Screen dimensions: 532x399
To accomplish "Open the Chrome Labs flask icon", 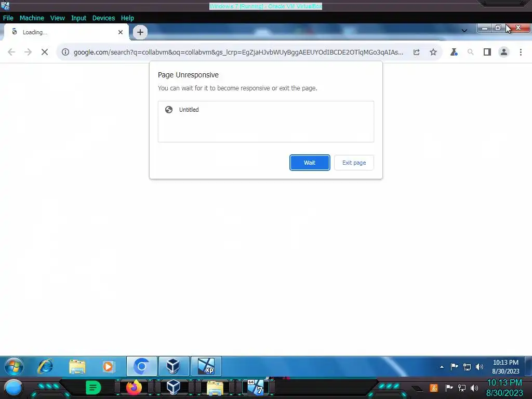I will point(454,52).
